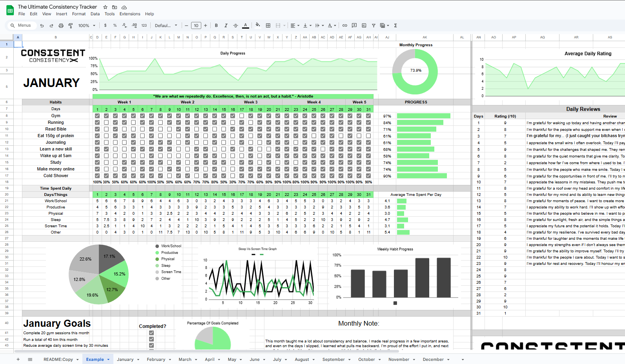625x364 pixels.
Task: Click the add new sheet button
Action: 18,359
